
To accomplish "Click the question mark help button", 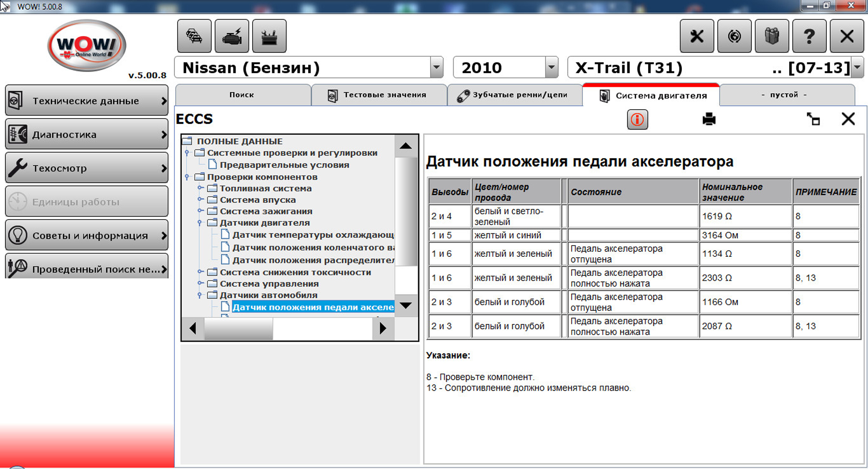I will click(809, 36).
